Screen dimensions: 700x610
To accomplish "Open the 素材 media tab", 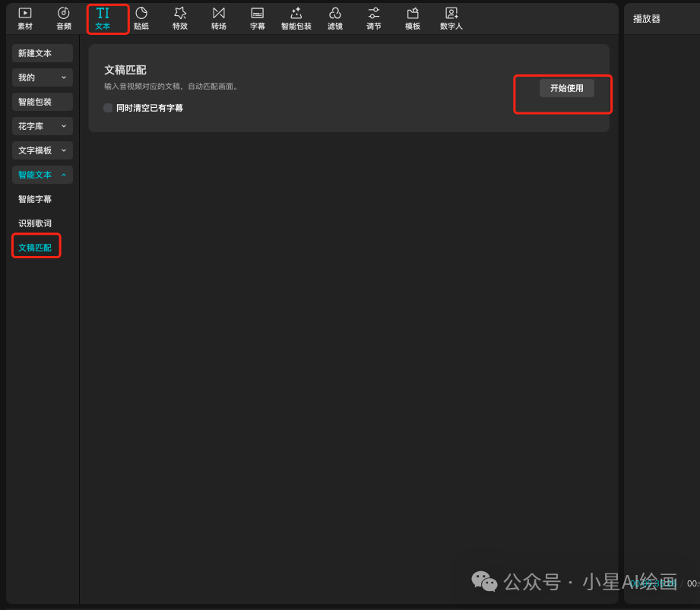I will 25,19.
